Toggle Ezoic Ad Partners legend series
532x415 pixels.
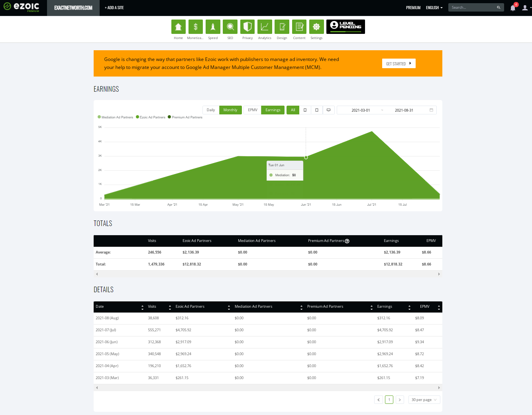[x=151, y=117]
